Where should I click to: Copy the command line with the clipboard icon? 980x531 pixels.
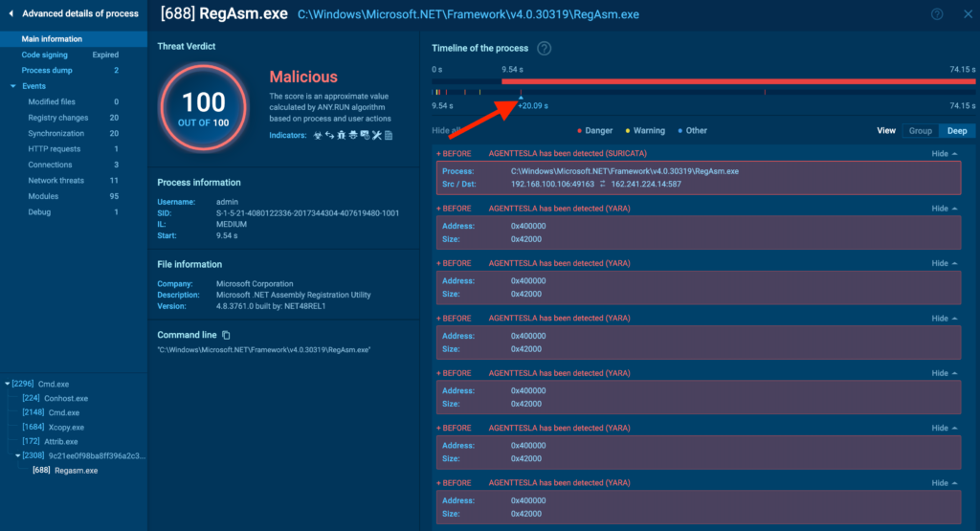227,335
